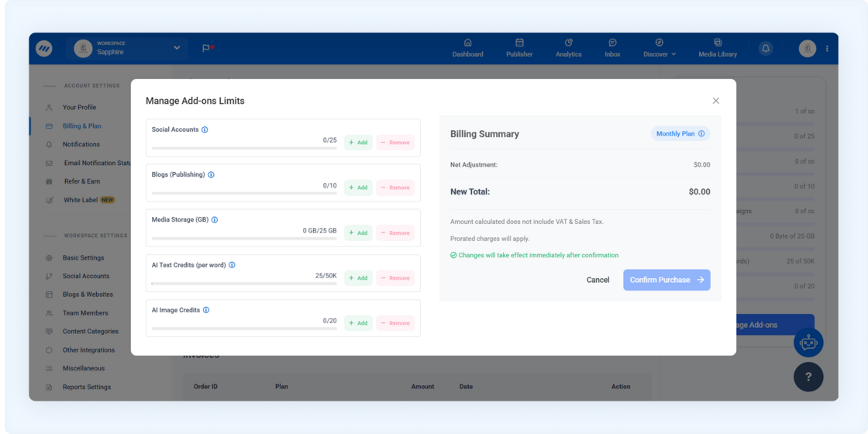The height and width of the screenshot is (434, 868).
Task: Remove a Social Accounts add-on
Action: [395, 143]
